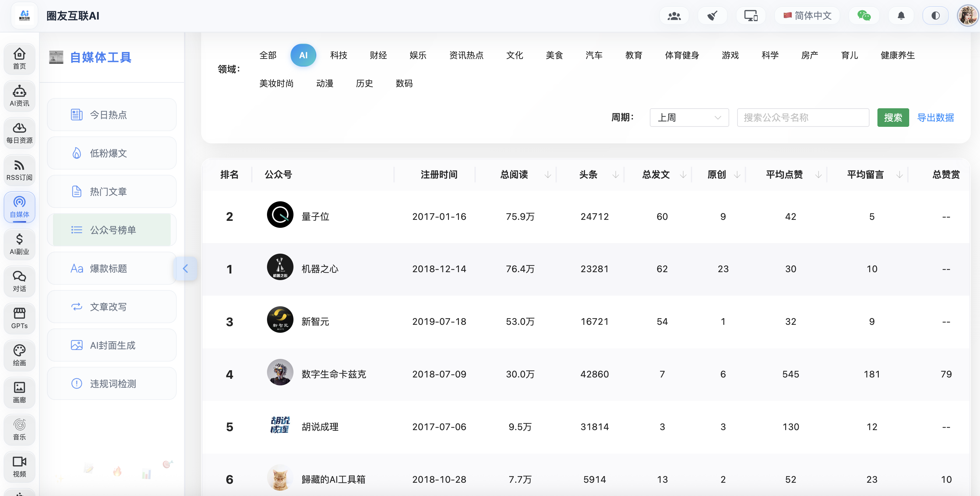
Task: Open the AI副业 dollar icon
Action: [20, 244]
